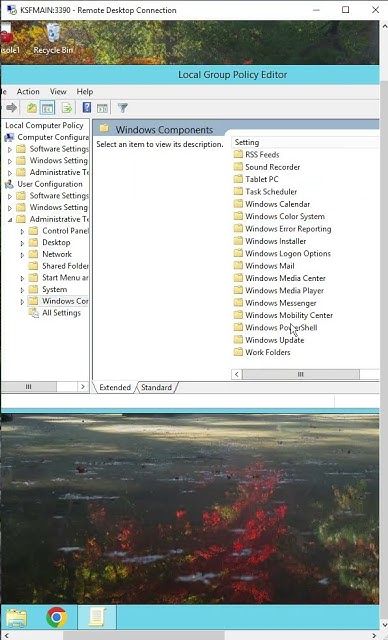Select the Recycle Bin desktop icon
This screenshot has height=640, width=388.
[53, 39]
